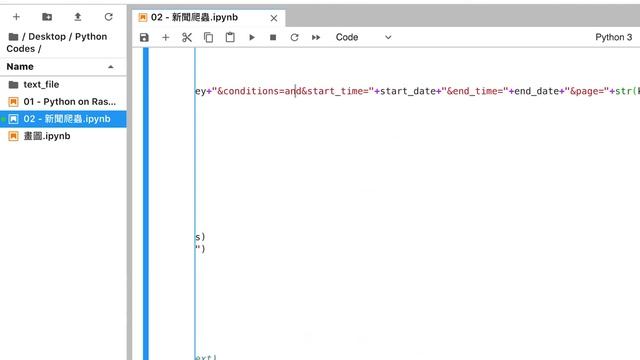This screenshot has width=640, height=360.
Task: Click the Python 3 kernel name
Action: (613, 37)
